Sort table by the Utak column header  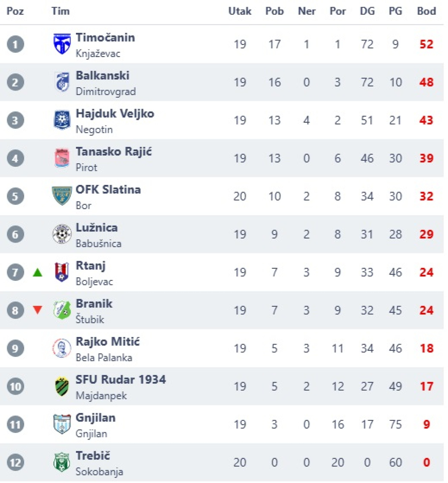point(240,11)
